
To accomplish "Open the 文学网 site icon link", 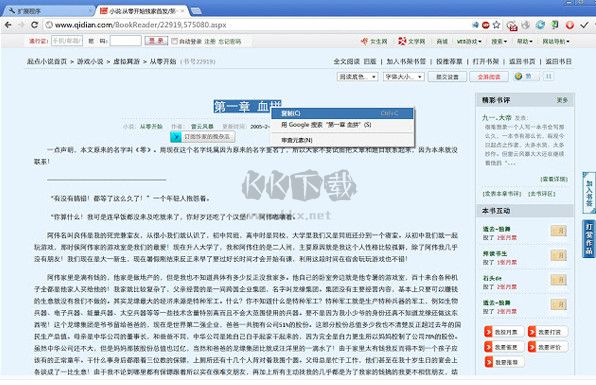I will click(x=402, y=41).
